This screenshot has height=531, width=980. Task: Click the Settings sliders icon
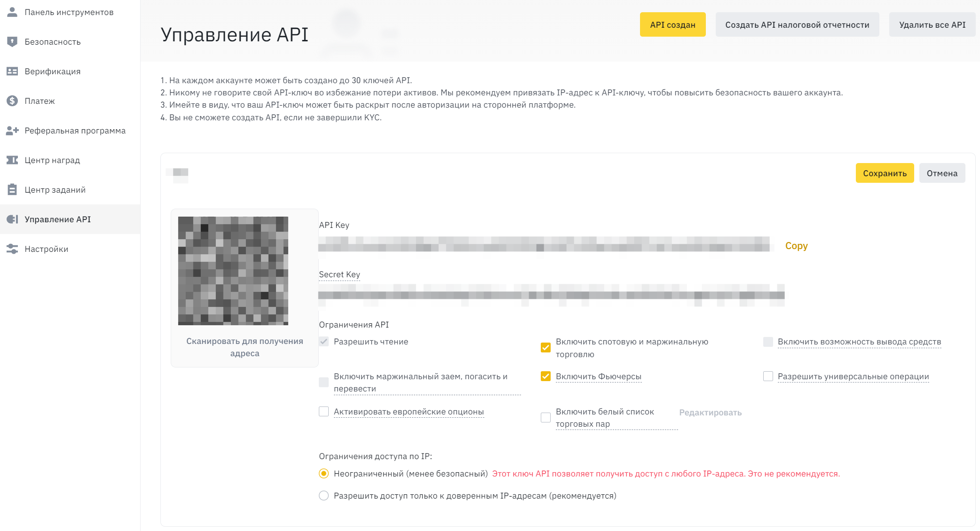[x=12, y=249]
